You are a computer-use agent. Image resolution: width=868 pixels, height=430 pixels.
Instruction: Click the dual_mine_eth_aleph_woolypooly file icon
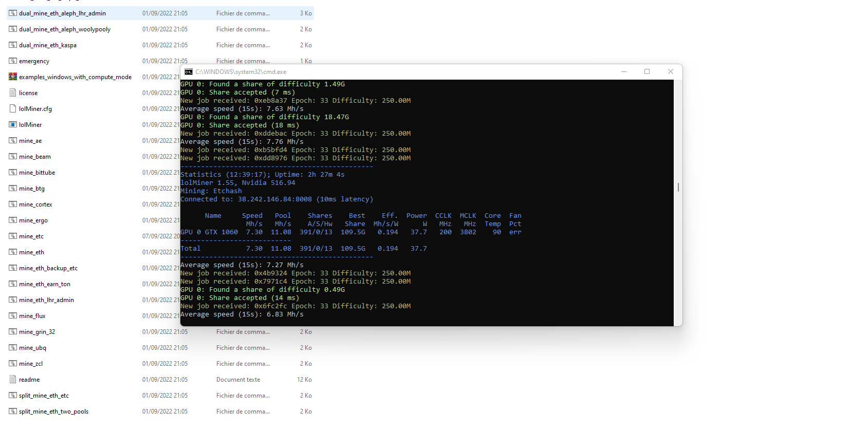pyautogui.click(x=13, y=29)
